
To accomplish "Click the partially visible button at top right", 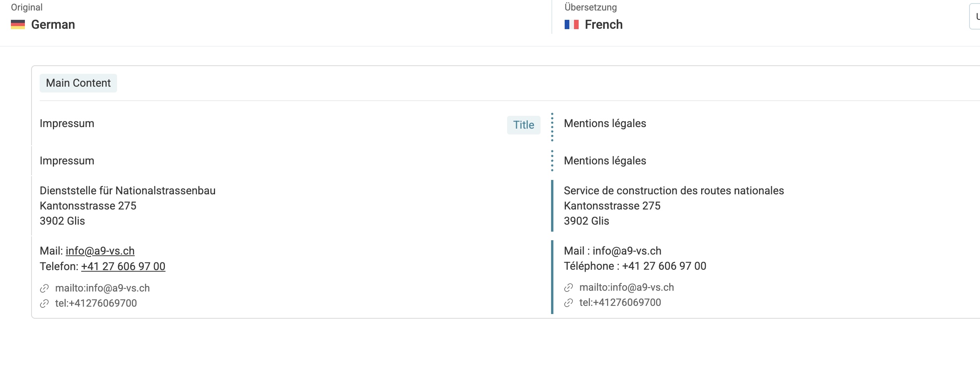I will point(975,16).
